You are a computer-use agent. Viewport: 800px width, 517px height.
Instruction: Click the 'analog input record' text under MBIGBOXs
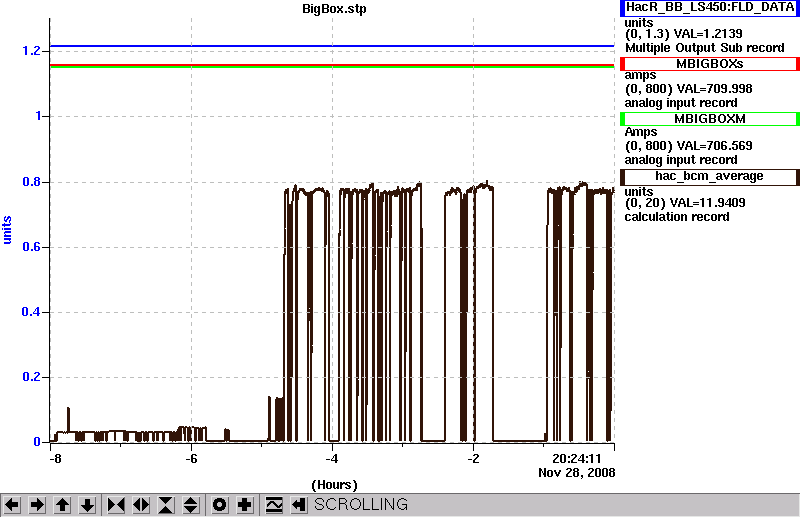[681, 103]
